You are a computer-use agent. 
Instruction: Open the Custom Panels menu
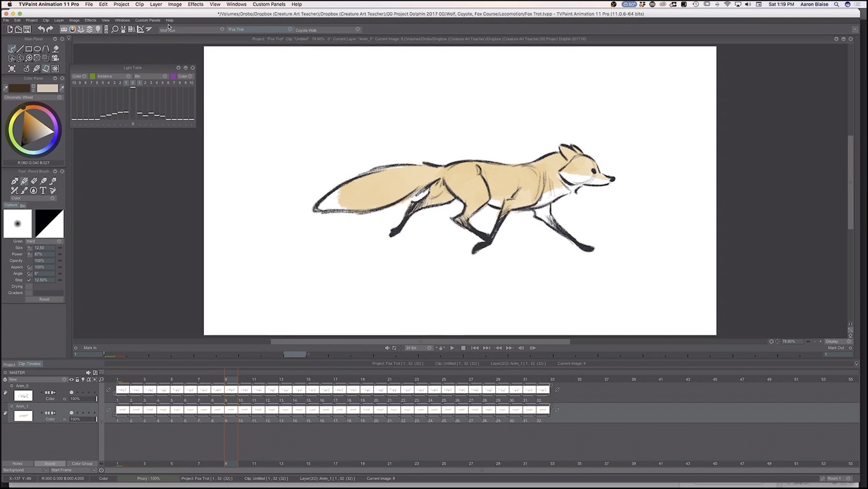(x=269, y=4)
